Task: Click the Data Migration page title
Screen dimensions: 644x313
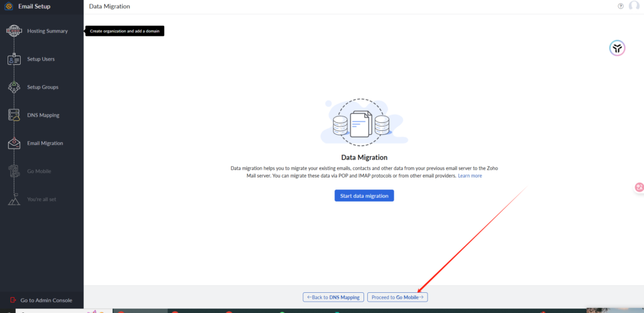Action: click(x=109, y=6)
